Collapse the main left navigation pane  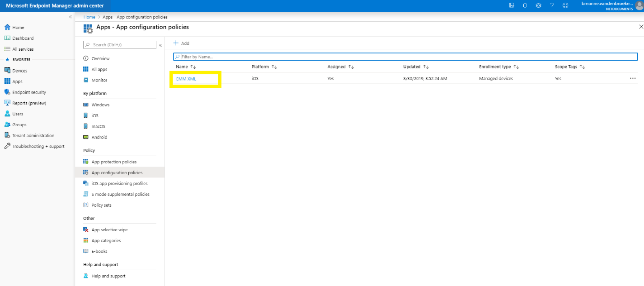(70, 16)
